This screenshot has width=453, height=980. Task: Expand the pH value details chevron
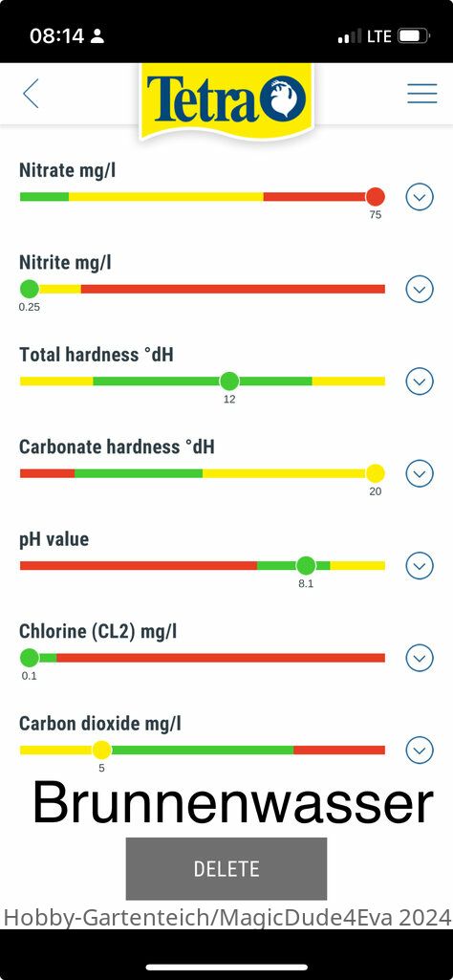click(x=420, y=566)
